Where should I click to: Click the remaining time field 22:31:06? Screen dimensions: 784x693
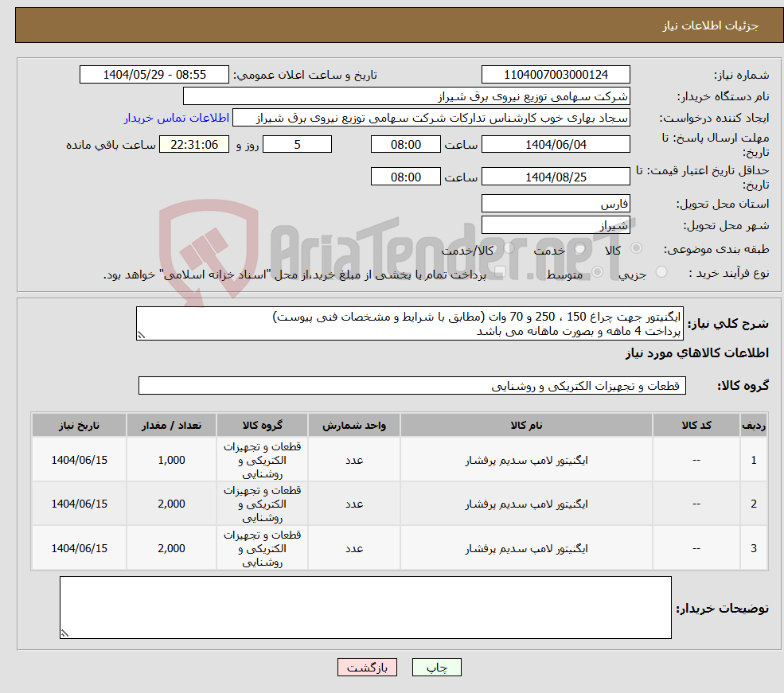pyautogui.click(x=194, y=144)
